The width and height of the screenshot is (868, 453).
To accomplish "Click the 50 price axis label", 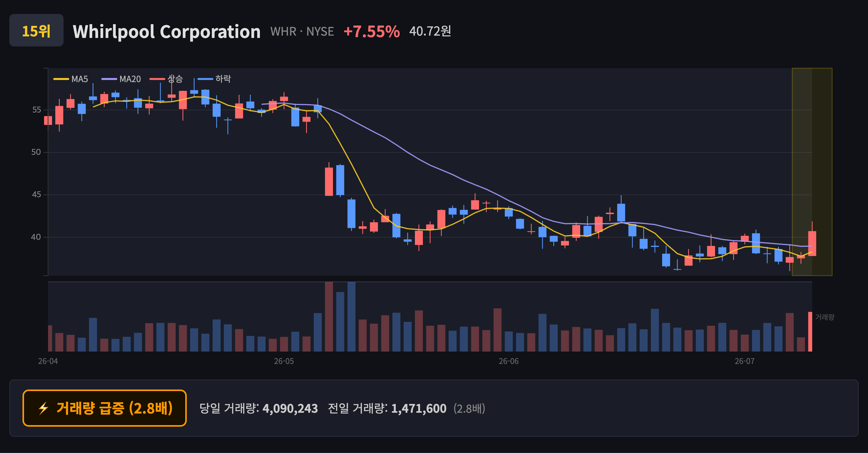I will pyautogui.click(x=36, y=152).
